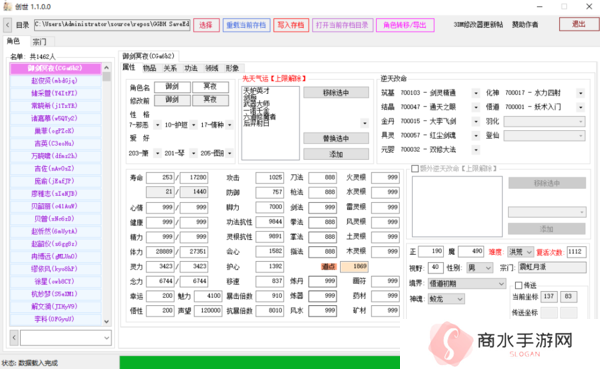This screenshot has height=369, width=600.
Task: Open the 功法 tab
Action: click(191, 68)
